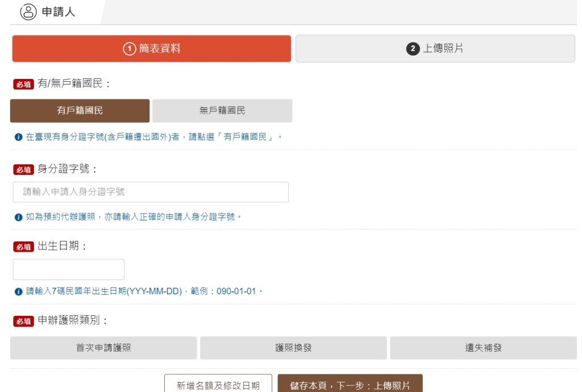This screenshot has height=392, width=582.
Task: Click the birth date input field
Action: coord(68,268)
